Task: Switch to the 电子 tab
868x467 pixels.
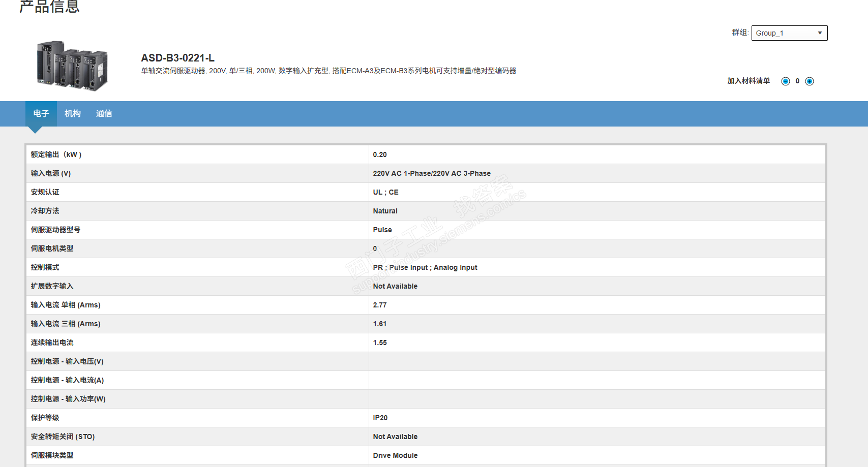Action: (41, 113)
